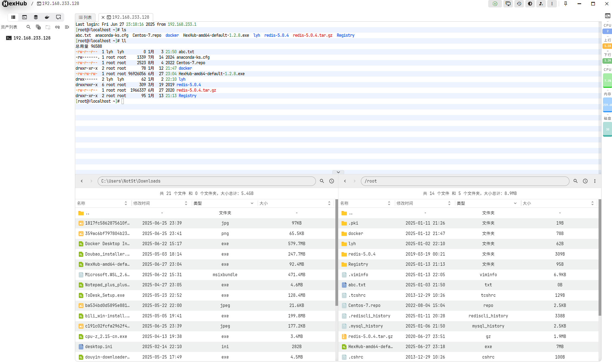
Task: Click the multi-screen monitor icon in title bar
Action: [x=508, y=4]
